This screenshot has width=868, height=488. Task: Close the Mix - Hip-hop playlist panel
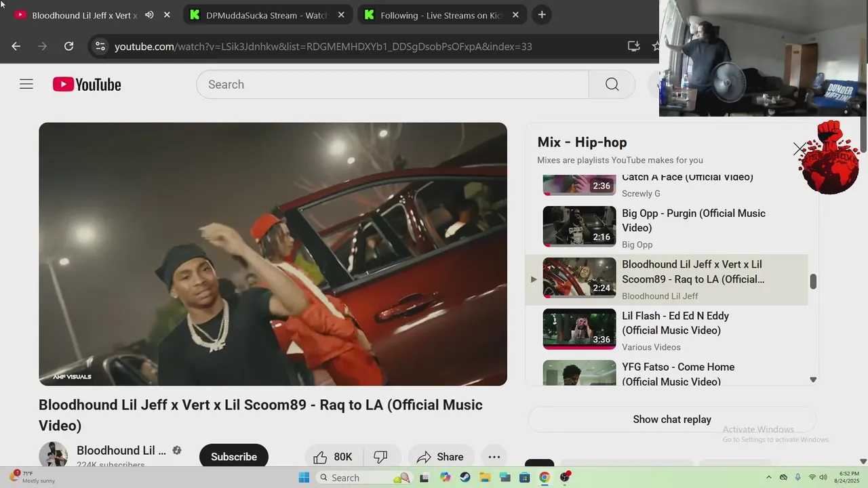[800, 149]
